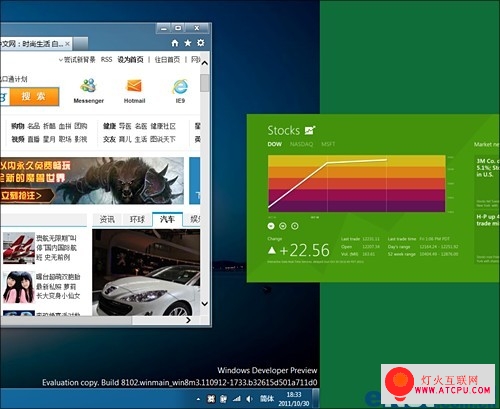
Task: Select the first chart range circle button
Action: (x=271, y=226)
